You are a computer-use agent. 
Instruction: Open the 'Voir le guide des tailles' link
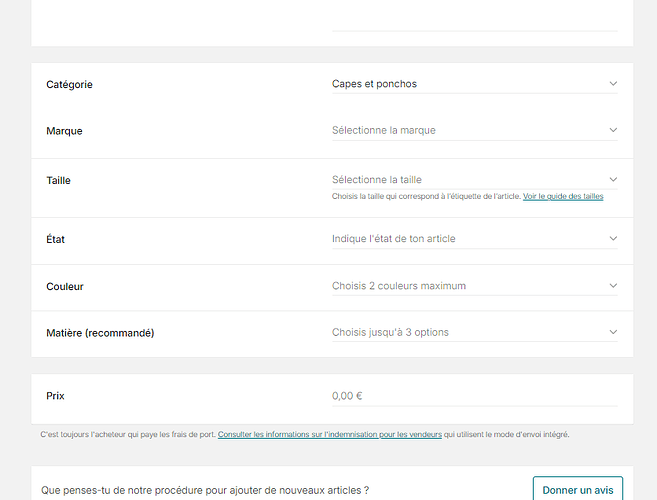(x=563, y=197)
